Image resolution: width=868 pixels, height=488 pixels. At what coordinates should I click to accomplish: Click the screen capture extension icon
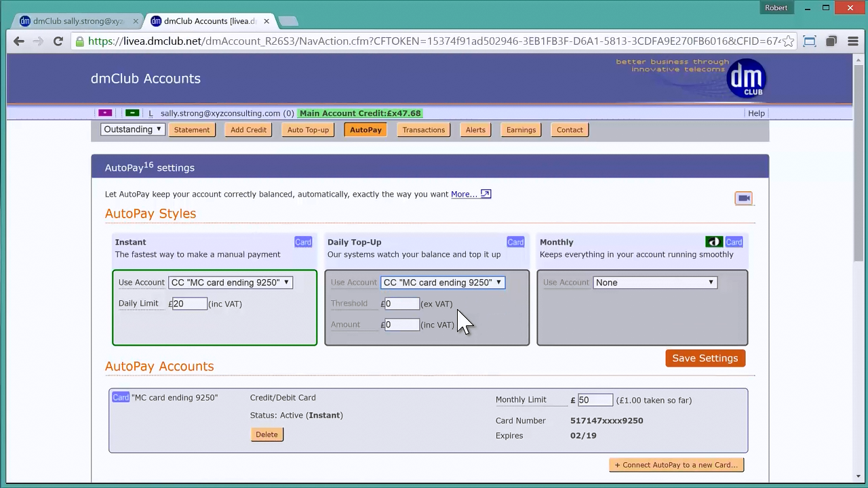coord(810,41)
